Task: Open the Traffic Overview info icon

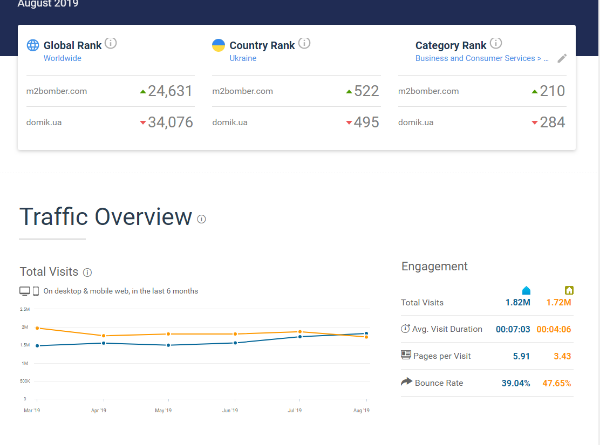Action: [x=201, y=219]
